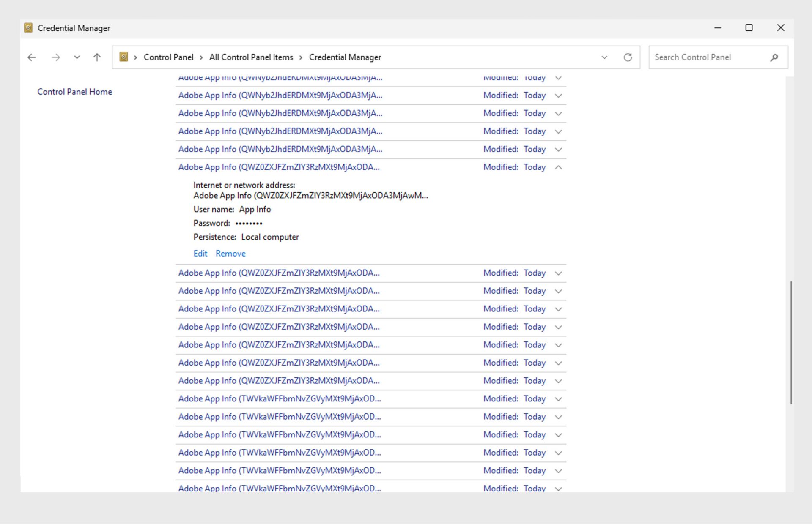Click the Edit link for the credential
The image size is (812, 524).
(200, 254)
